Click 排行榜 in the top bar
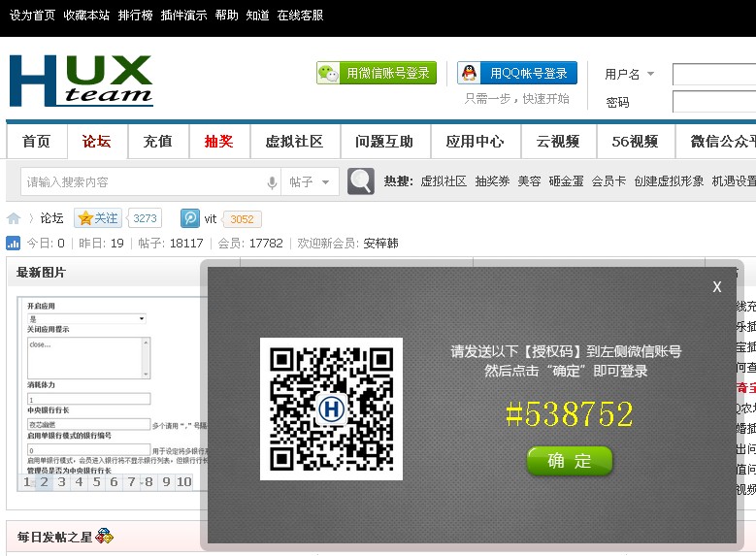 (136, 16)
